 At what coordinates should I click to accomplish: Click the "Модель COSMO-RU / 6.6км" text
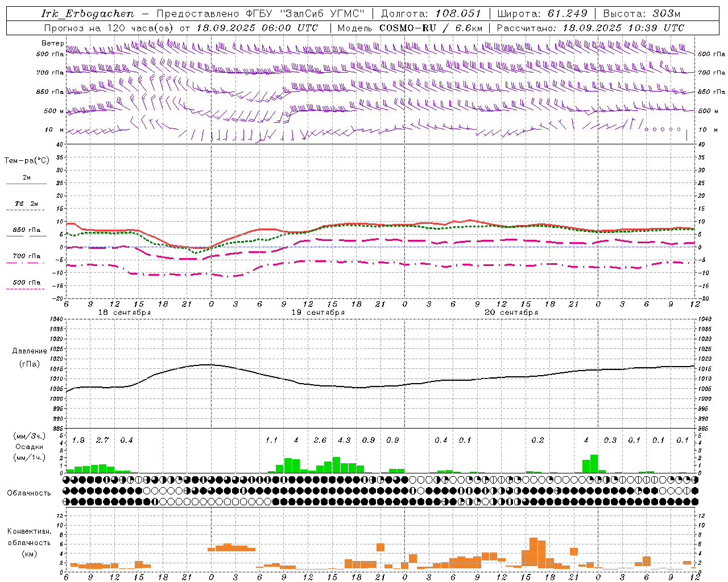click(410, 28)
